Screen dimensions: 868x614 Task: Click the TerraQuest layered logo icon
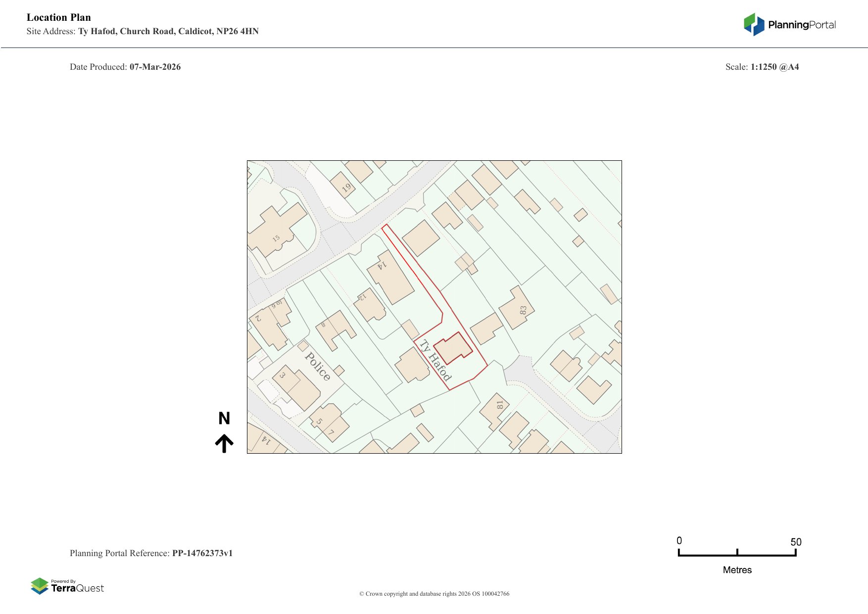40,586
